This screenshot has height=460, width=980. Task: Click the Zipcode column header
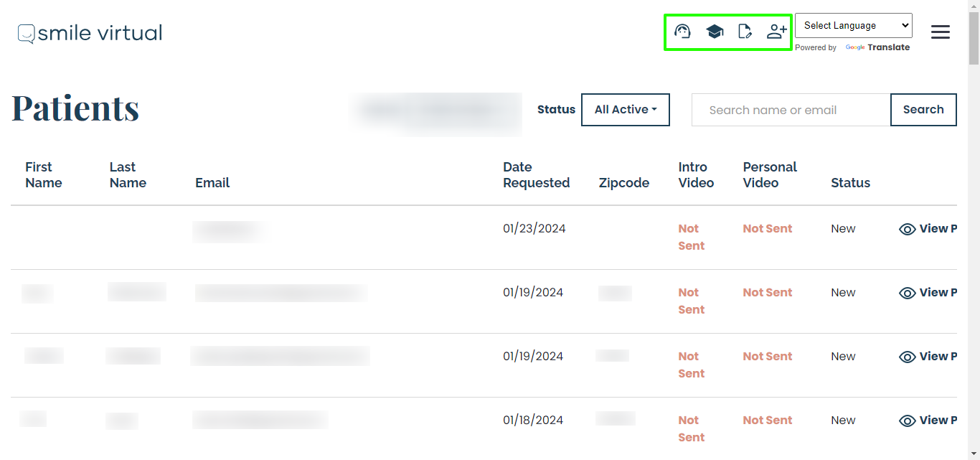tap(623, 183)
